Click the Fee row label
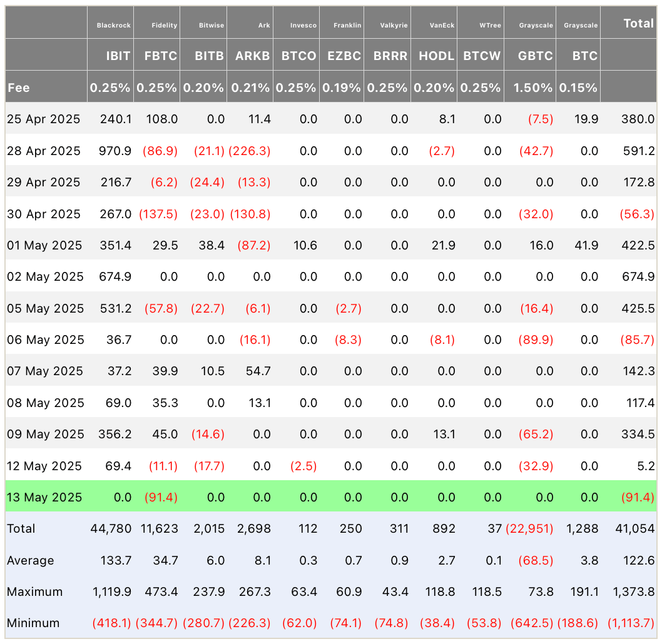Screen dimensions: 662x644 [19, 88]
